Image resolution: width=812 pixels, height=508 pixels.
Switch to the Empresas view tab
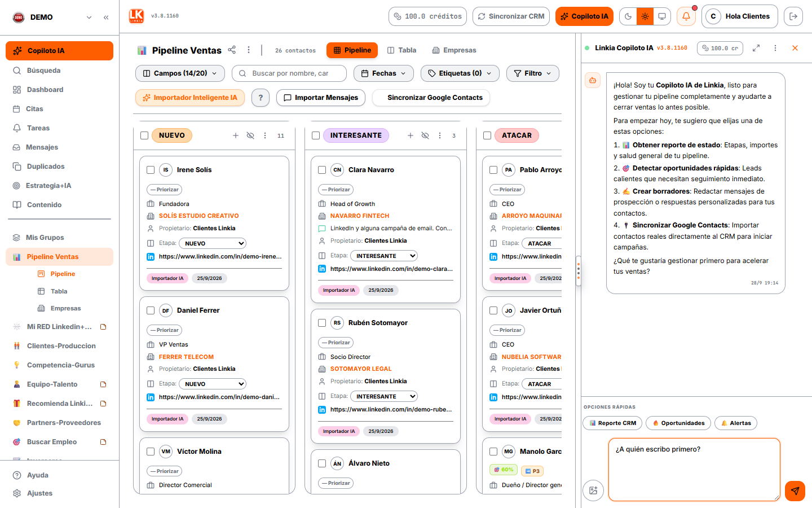(x=454, y=50)
